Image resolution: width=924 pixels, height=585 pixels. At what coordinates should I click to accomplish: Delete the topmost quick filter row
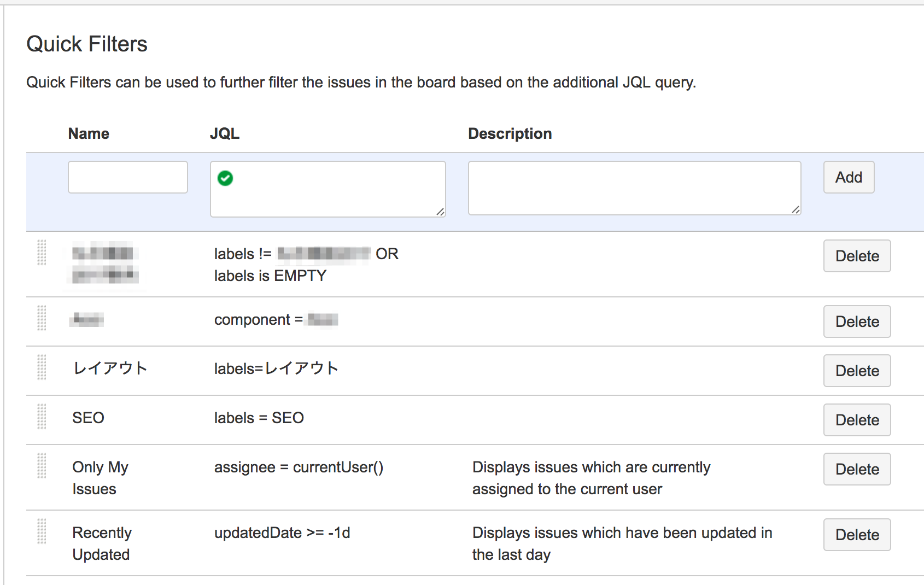856,256
